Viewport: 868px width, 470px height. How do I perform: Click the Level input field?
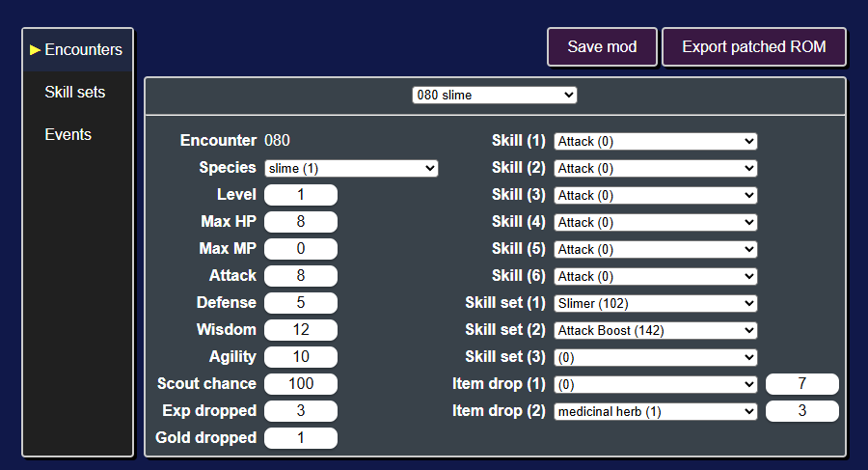tap(301, 195)
